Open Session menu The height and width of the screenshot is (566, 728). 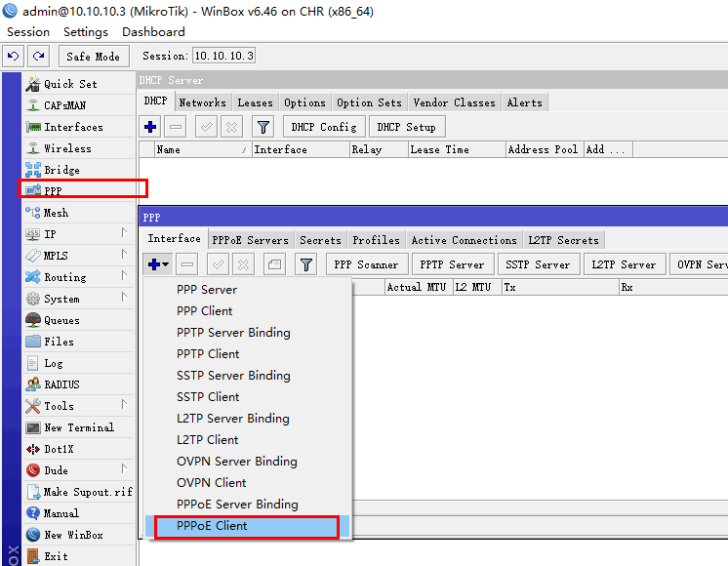[x=28, y=31]
